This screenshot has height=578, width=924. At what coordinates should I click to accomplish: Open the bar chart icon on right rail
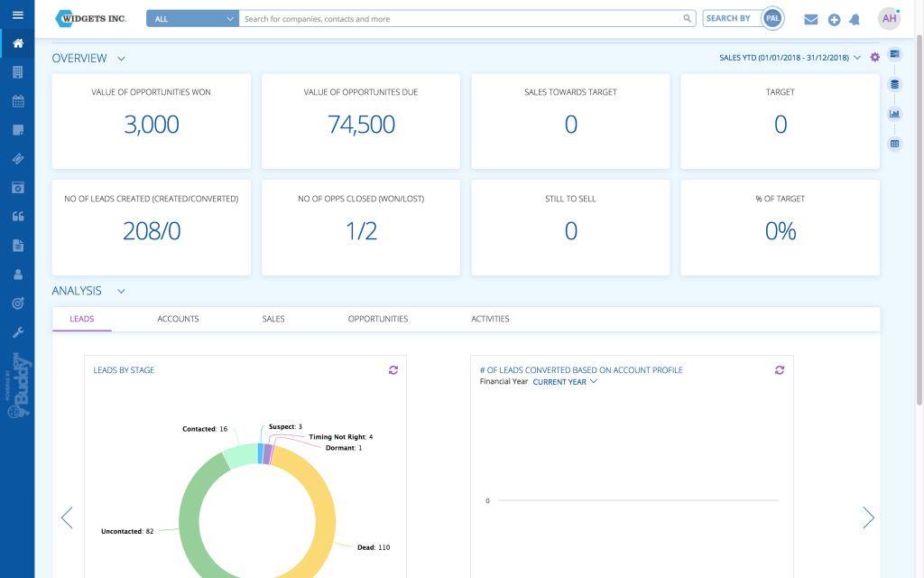(x=894, y=114)
